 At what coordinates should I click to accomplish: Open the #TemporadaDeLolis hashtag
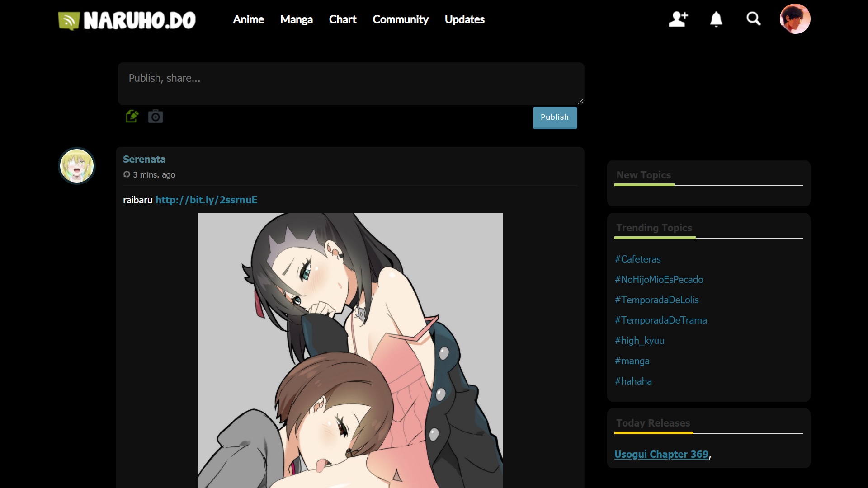pyautogui.click(x=656, y=300)
